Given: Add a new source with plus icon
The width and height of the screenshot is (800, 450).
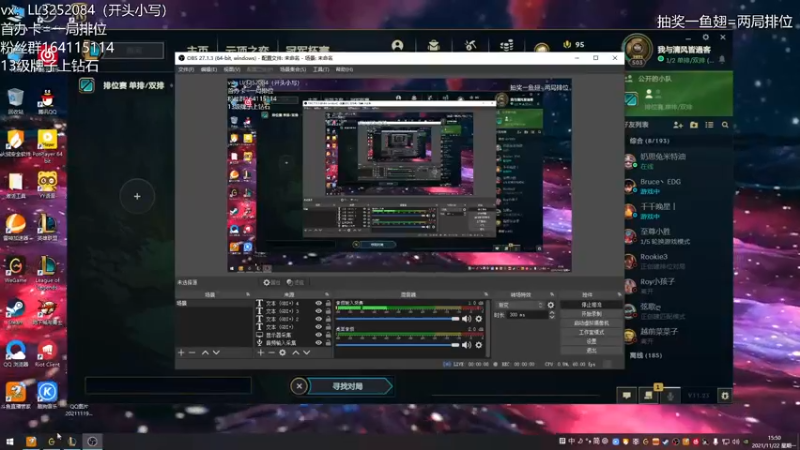Looking at the screenshot, I should pyautogui.click(x=261, y=353).
